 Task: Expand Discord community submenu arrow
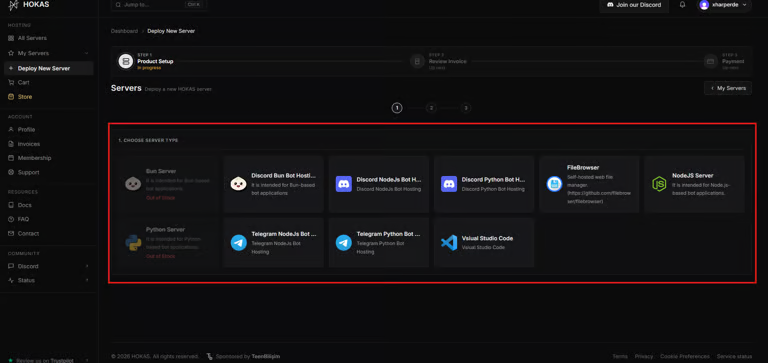pos(87,266)
